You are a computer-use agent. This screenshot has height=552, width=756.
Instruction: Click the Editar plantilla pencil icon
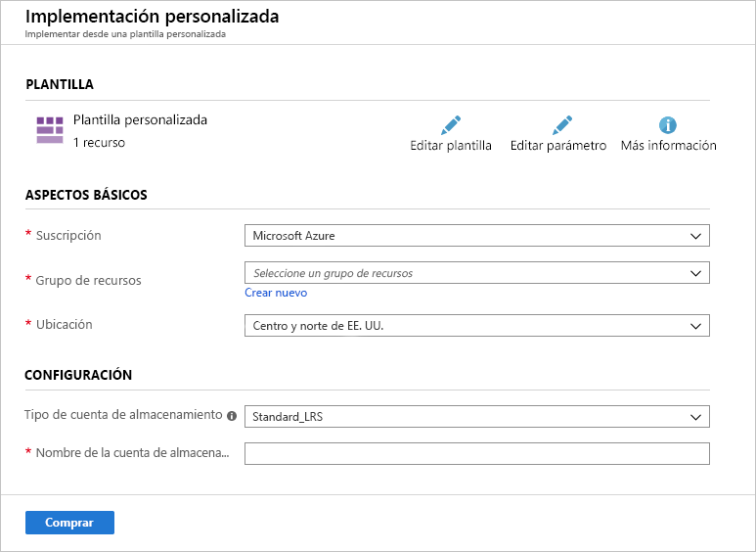click(x=451, y=125)
